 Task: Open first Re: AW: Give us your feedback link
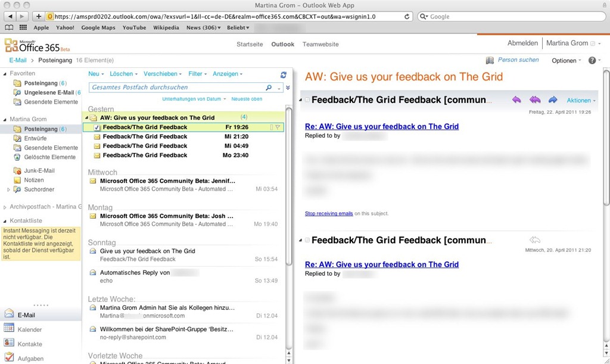pyautogui.click(x=382, y=126)
